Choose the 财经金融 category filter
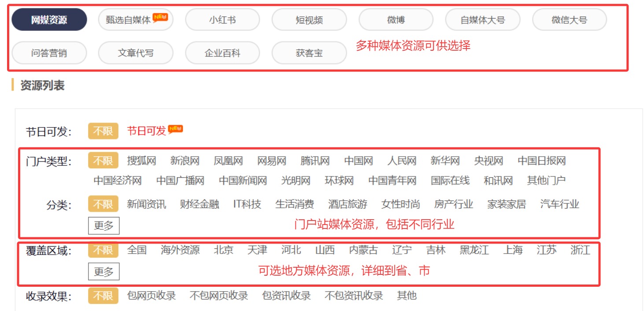The height and width of the screenshot is (311, 644). 200,204
